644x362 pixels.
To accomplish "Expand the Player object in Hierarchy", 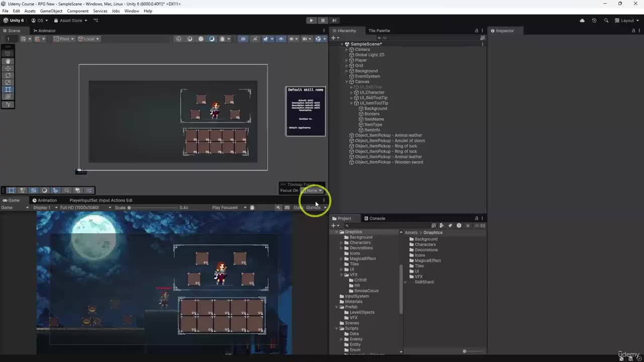I will (347, 60).
